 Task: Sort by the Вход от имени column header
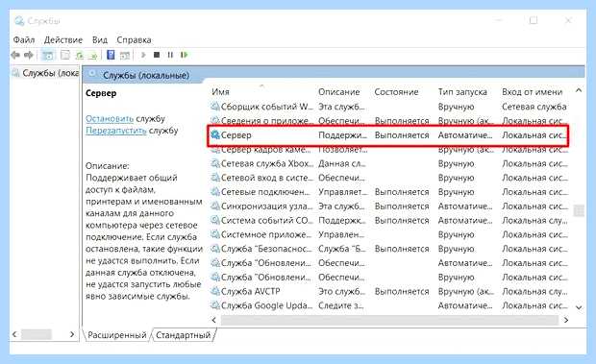click(532, 92)
